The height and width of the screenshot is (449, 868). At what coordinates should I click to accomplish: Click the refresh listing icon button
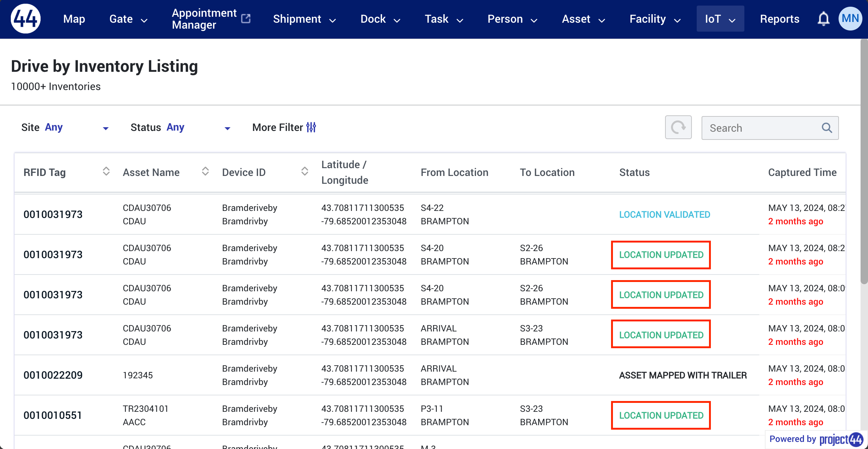click(678, 128)
